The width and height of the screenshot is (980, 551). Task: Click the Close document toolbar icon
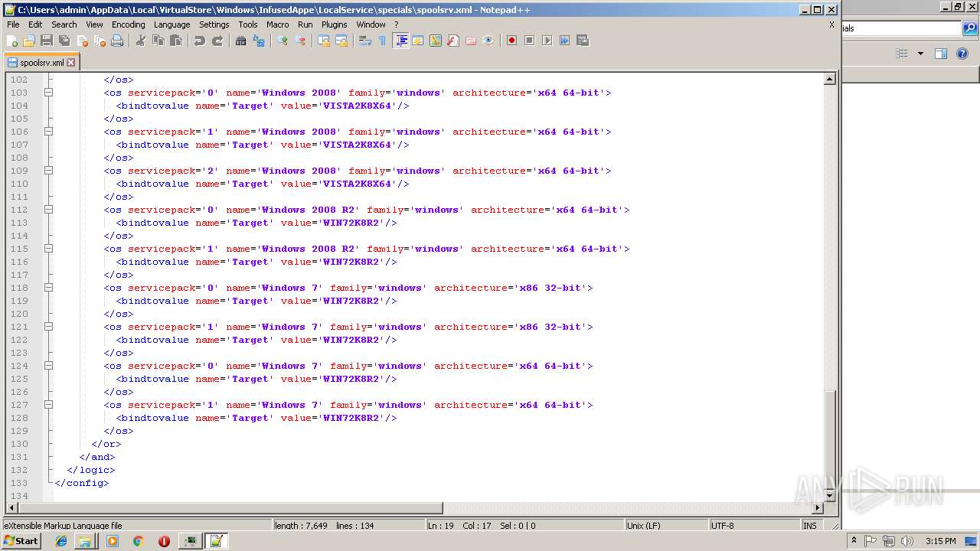(x=82, y=41)
